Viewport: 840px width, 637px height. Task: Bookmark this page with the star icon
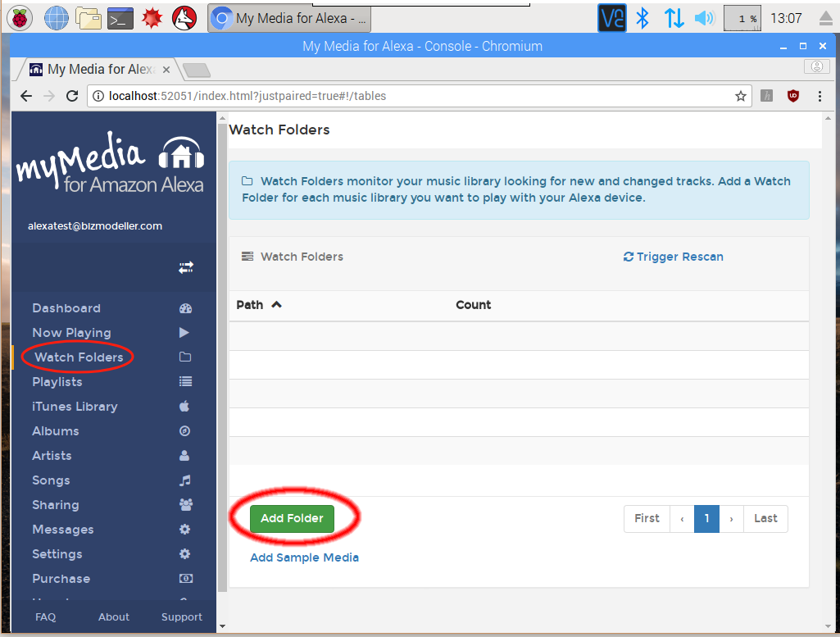740,96
